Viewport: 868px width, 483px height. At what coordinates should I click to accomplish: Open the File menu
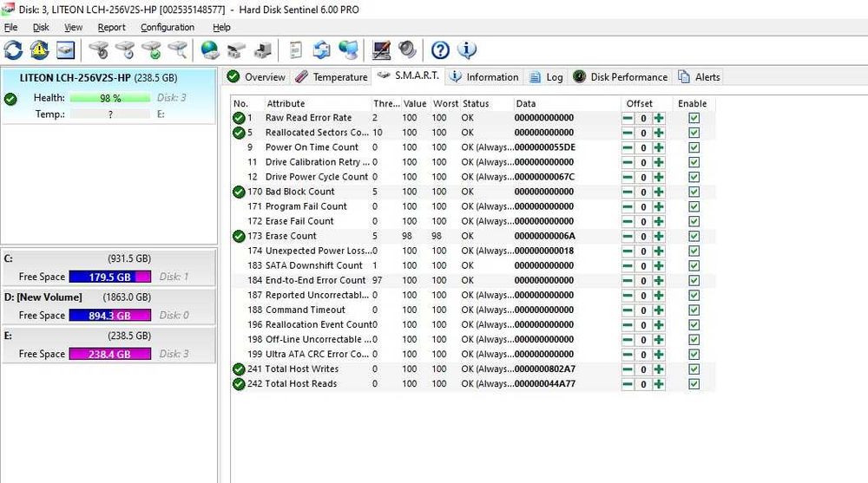pyautogui.click(x=10, y=27)
